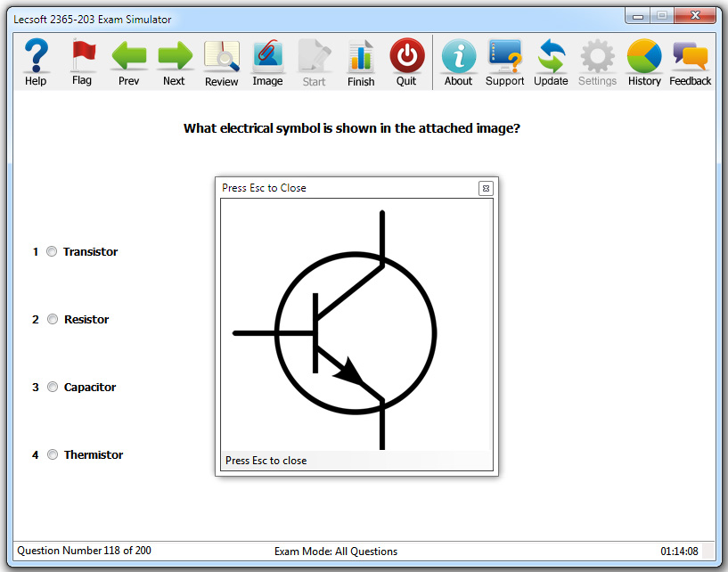Minimize the Exam Simulator window
The width and height of the screenshot is (728, 572).
coord(638,16)
